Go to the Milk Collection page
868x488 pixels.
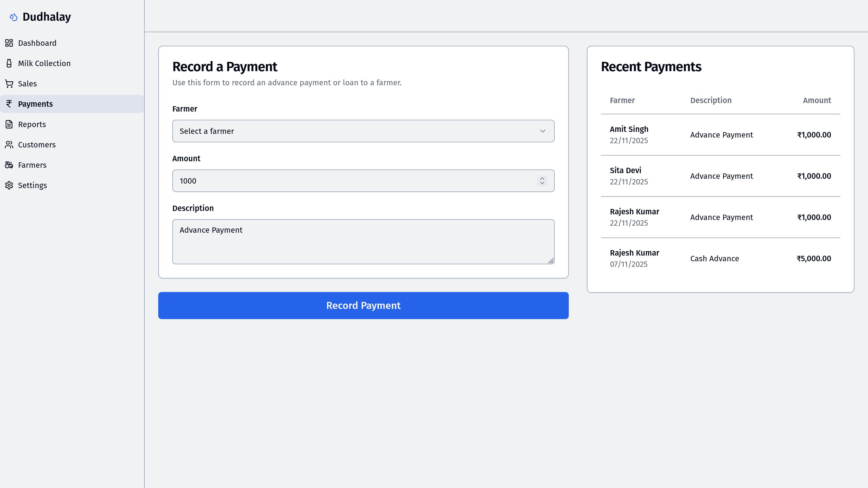(x=44, y=63)
